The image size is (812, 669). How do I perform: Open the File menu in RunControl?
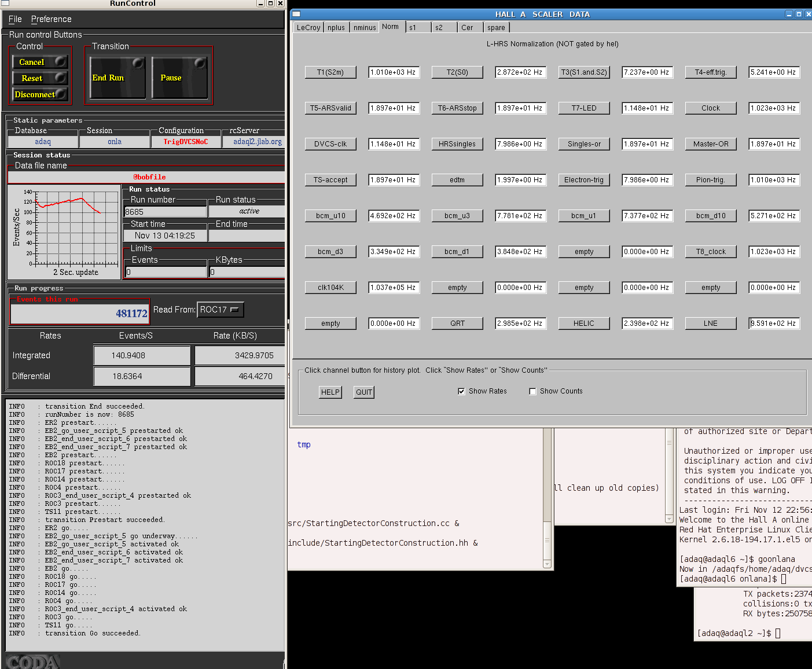[x=15, y=19]
